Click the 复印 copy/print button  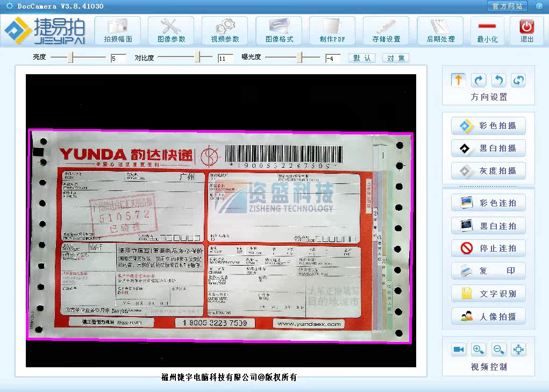click(x=488, y=270)
